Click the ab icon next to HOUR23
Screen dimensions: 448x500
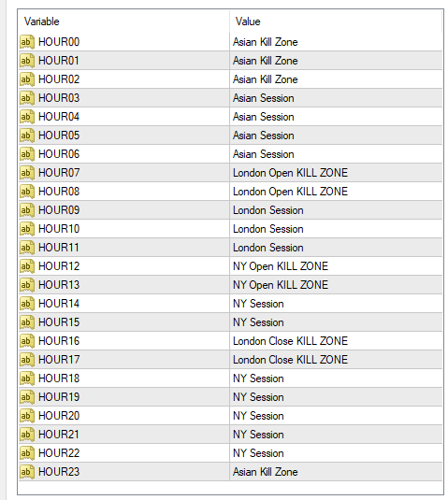(x=27, y=472)
